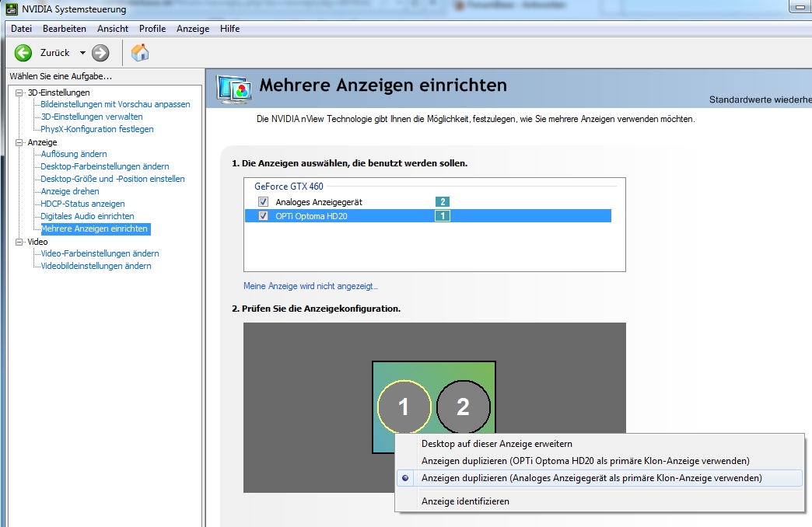812x527 pixels.
Task: Open the Zurück history dropdown arrow
Action: pyautogui.click(x=82, y=53)
